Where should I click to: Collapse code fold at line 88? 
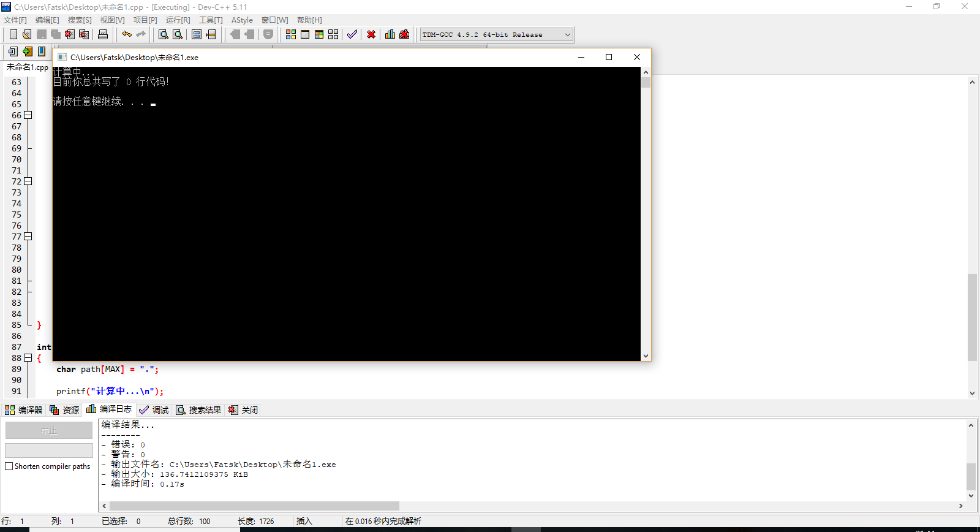(28, 358)
